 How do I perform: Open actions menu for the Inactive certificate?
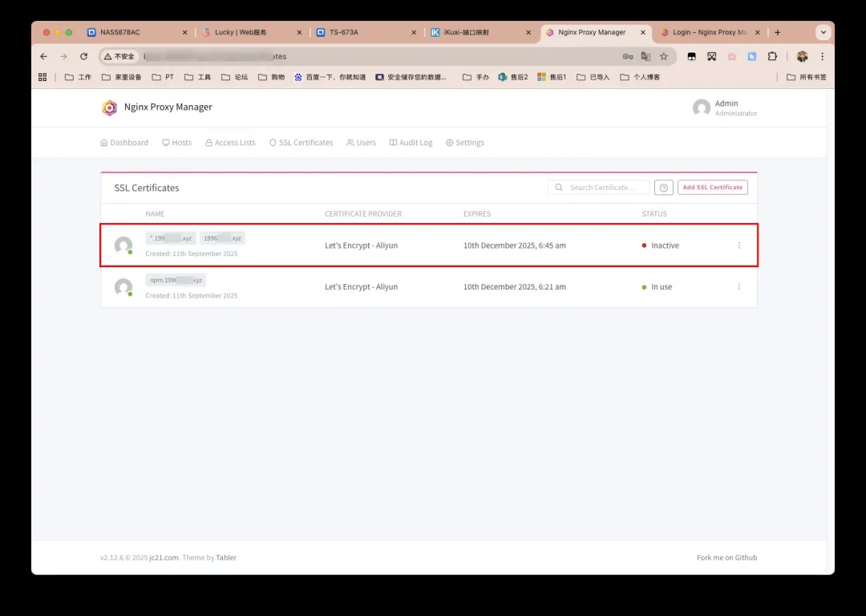[x=739, y=245]
